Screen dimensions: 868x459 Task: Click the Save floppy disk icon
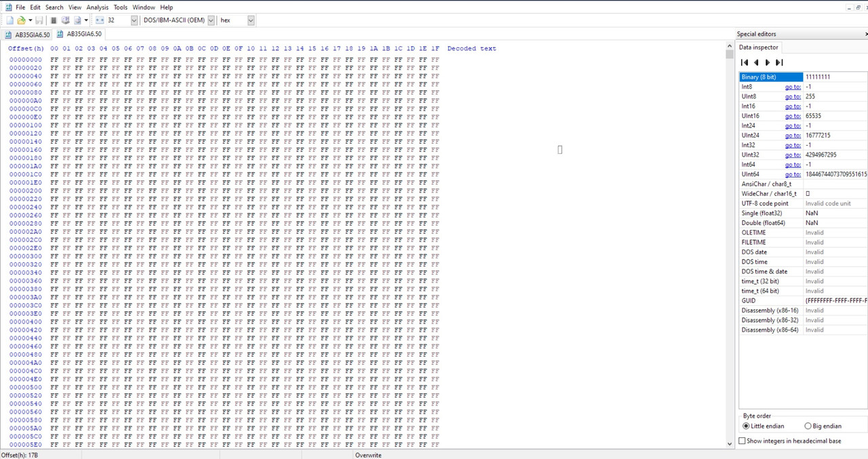tap(39, 20)
